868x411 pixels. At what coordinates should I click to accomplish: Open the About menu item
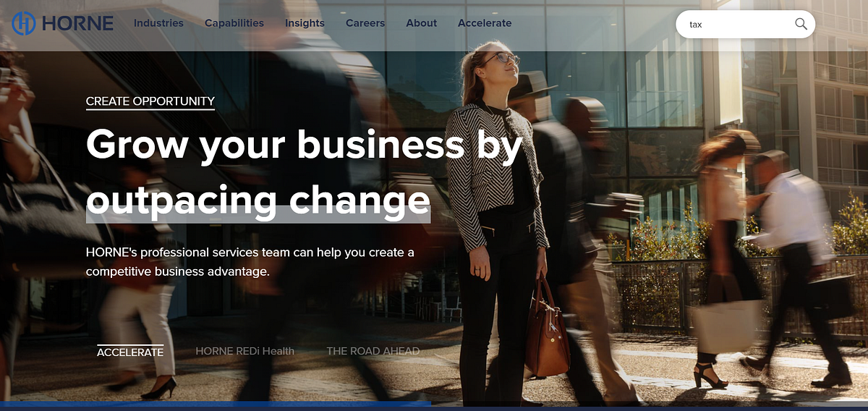[422, 23]
